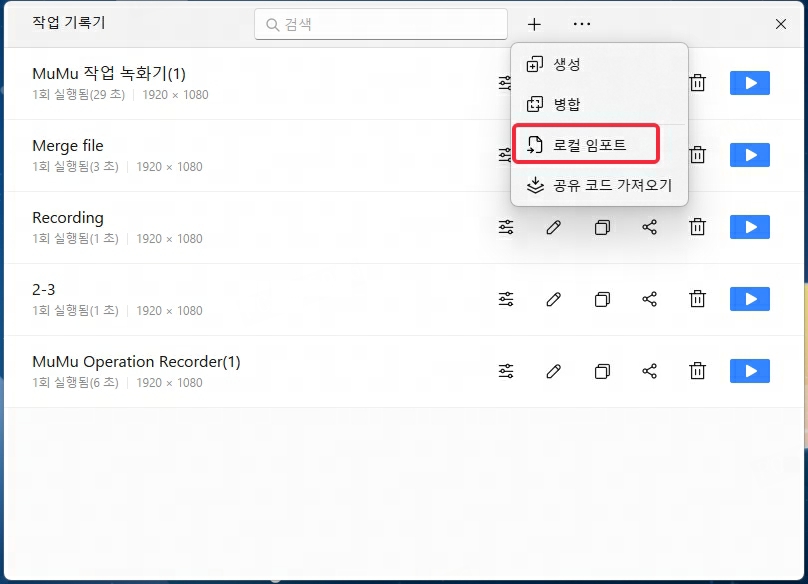Select the Merge file title text

pos(68,146)
